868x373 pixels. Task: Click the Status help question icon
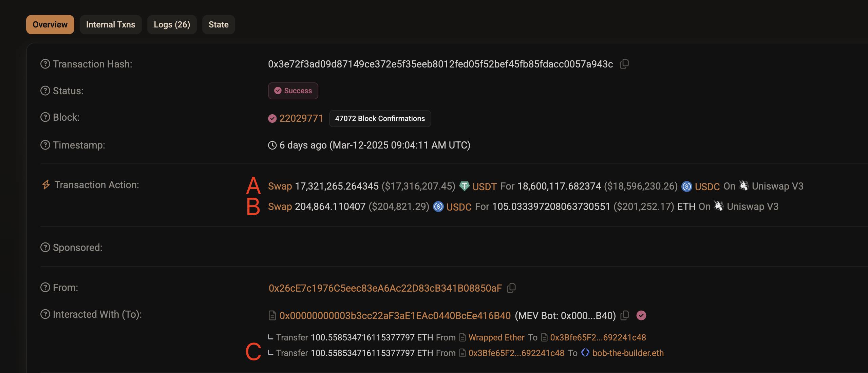pyautogui.click(x=45, y=91)
